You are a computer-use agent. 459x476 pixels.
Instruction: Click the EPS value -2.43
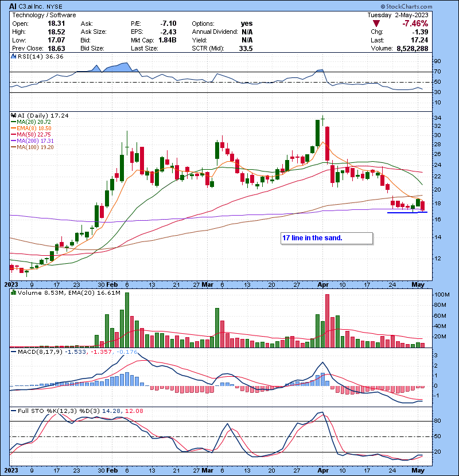[168, 32]
